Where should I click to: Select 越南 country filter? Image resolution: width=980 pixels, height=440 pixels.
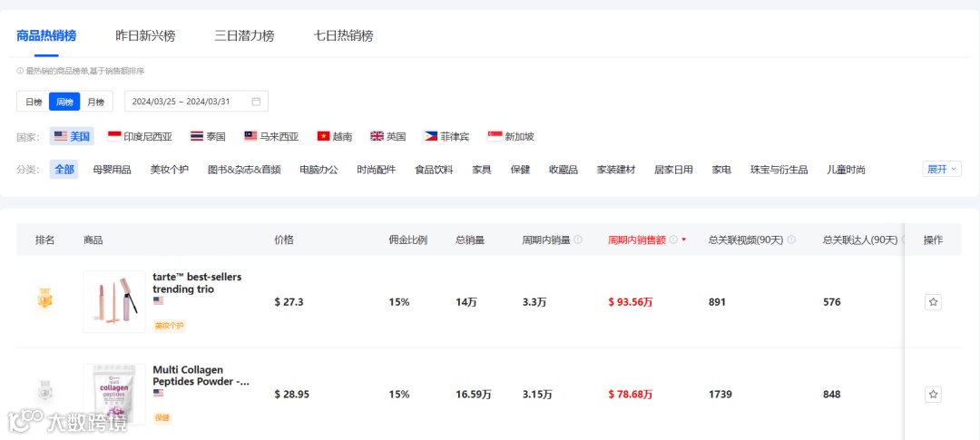334,136
